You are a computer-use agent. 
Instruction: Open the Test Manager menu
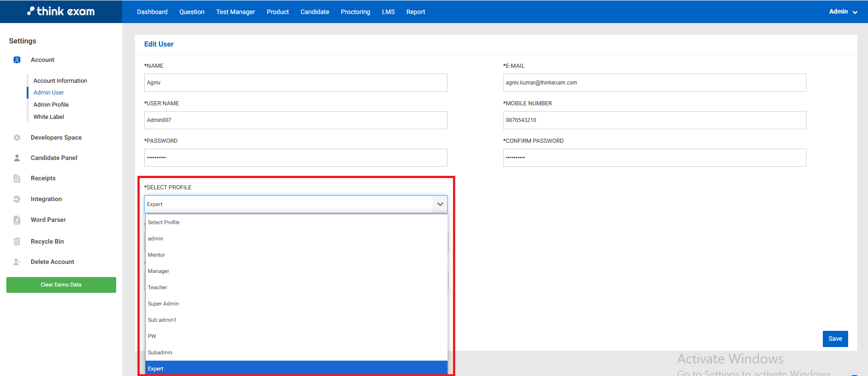click(236, 12)
